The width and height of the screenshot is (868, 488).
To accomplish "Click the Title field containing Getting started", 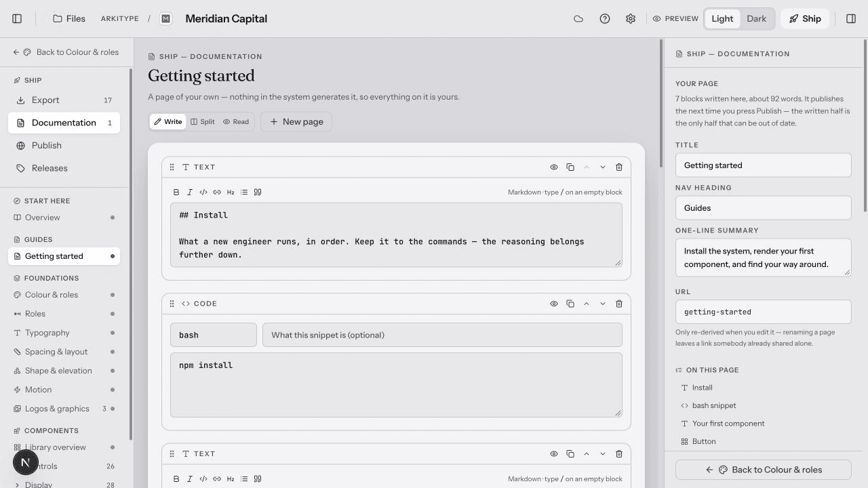I will point(763,165).
